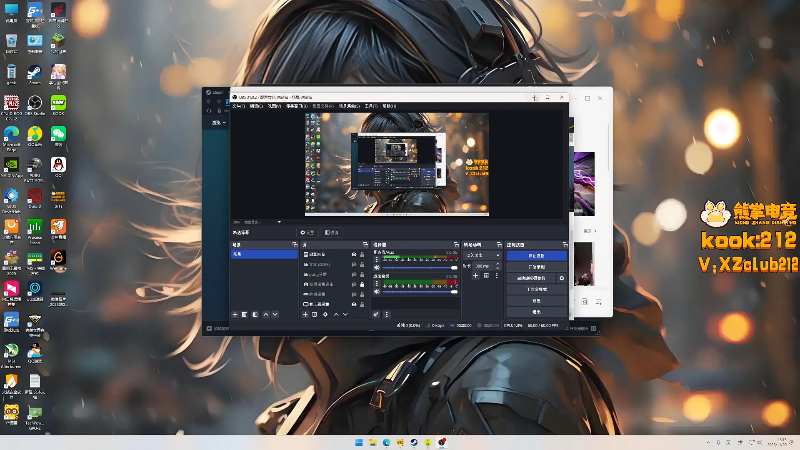
Task: Toggle eye visibility of the pubg source row
Action: 354,274
